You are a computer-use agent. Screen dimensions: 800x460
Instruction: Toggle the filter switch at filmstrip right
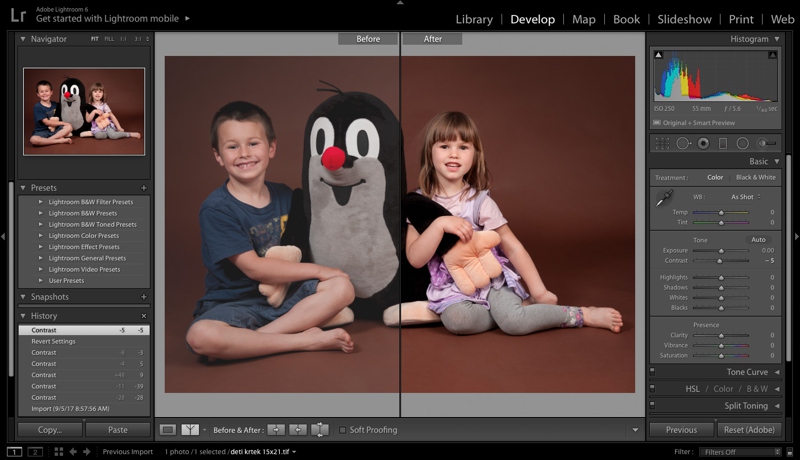coord(789,452)
